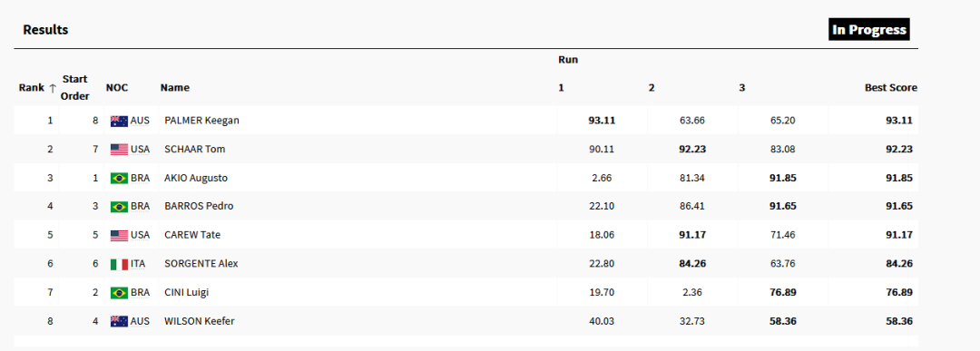This screenshot has height=351, width=980.
Task: Click the USA code in SCHAAR Tom's row
Action: point(140,150)
